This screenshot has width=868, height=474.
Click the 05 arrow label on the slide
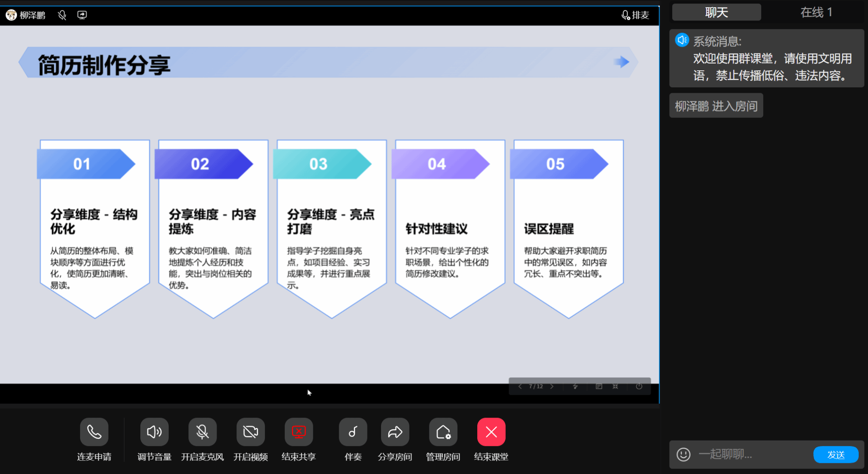point(559,164)
